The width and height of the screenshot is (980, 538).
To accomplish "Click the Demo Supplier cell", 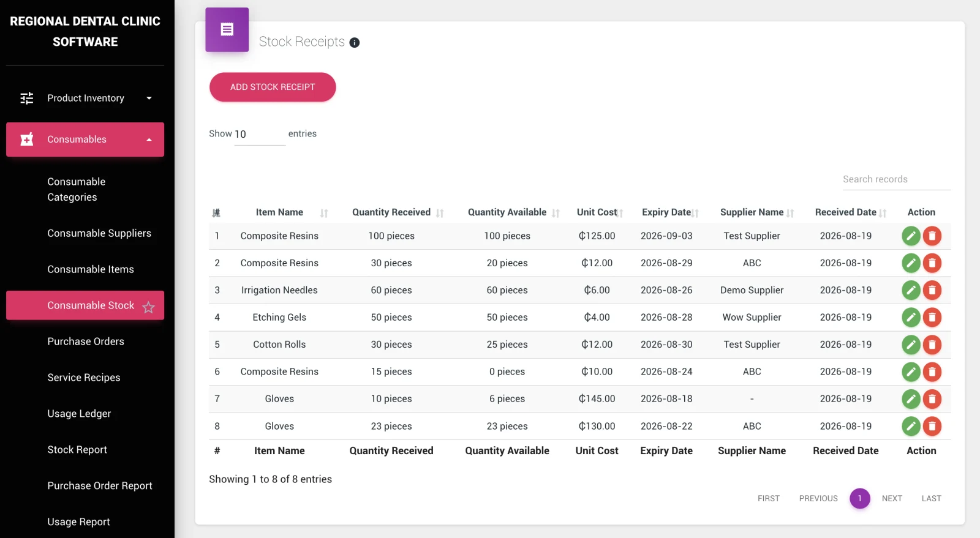I will pyautogui.click(x=752, y=290).
